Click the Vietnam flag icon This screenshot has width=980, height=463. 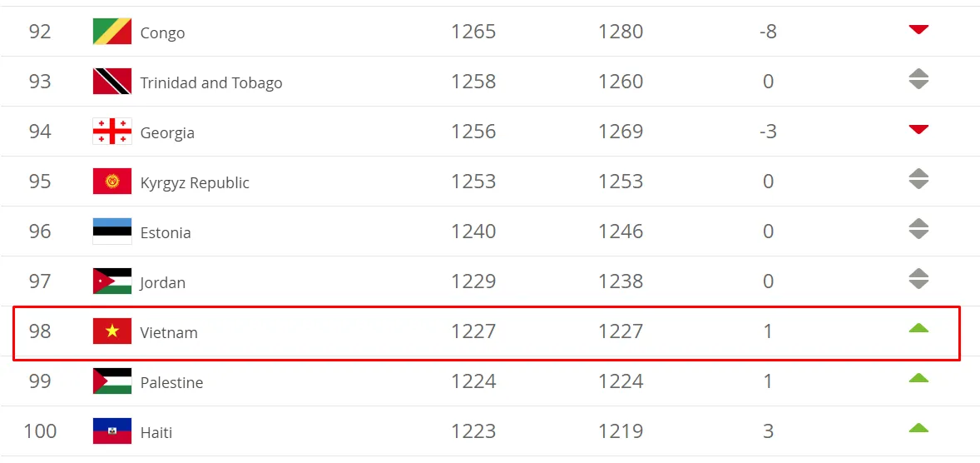[x=111, y=331]
